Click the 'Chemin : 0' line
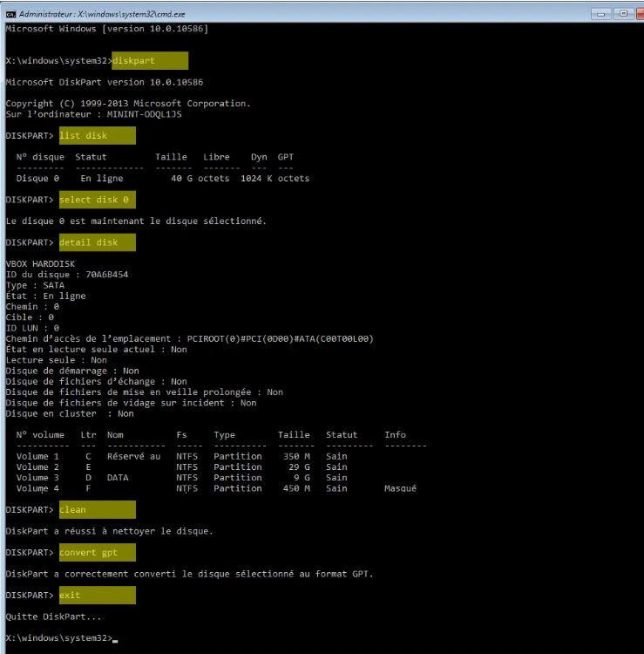Image resolution: width=644 pixels, height=654 pixels. [32, 307]
